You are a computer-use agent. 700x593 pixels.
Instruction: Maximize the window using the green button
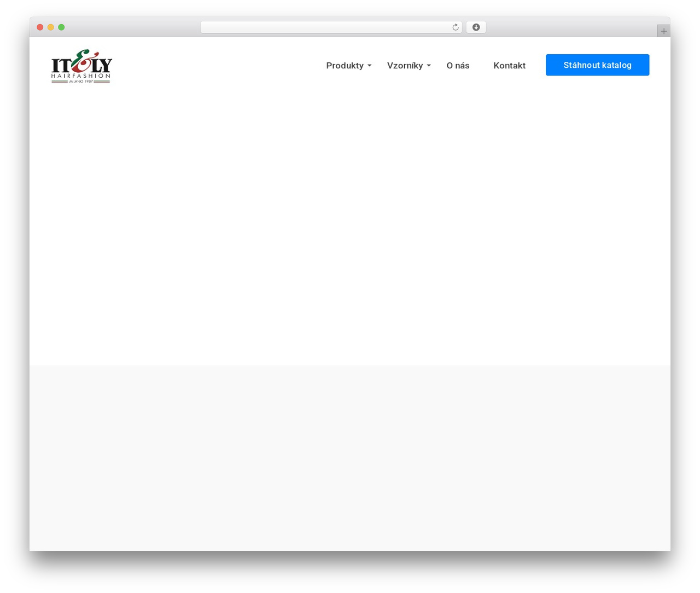click(x=61, y=27)
